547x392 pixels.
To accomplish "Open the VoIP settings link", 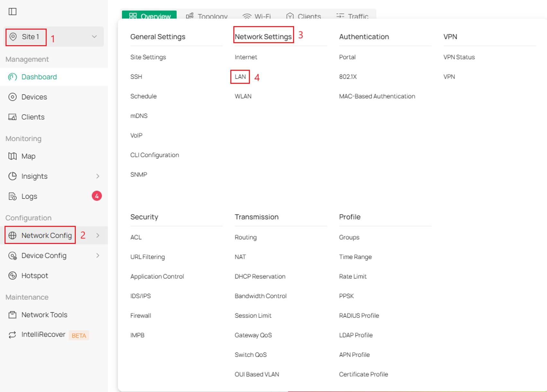I will tap(137, 136).
